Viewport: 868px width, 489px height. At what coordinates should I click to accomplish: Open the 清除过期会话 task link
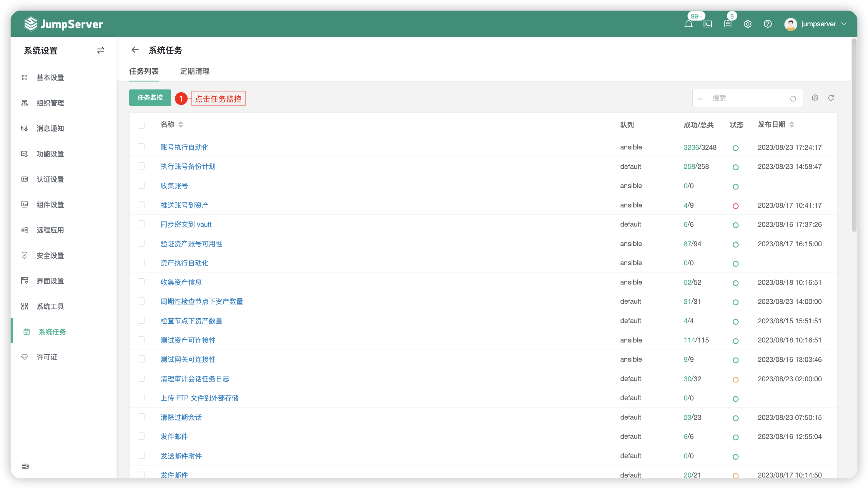181,417
